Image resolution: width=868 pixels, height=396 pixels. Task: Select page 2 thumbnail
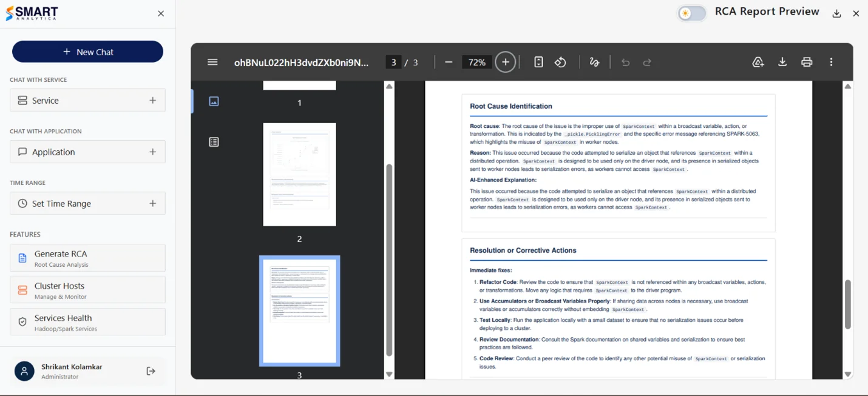299,175
